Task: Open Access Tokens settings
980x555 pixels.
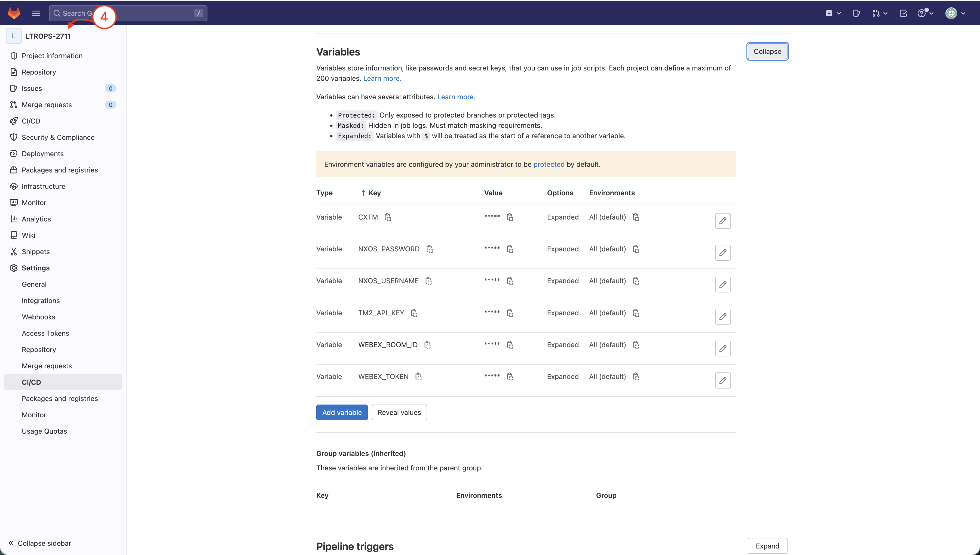Action: (x=45, y=333)
